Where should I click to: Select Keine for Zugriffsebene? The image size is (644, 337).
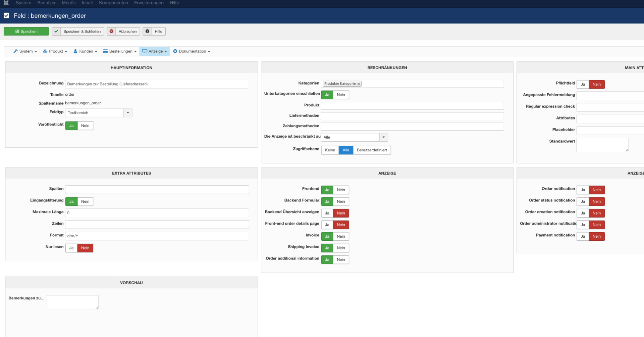(x=330, y=150)
